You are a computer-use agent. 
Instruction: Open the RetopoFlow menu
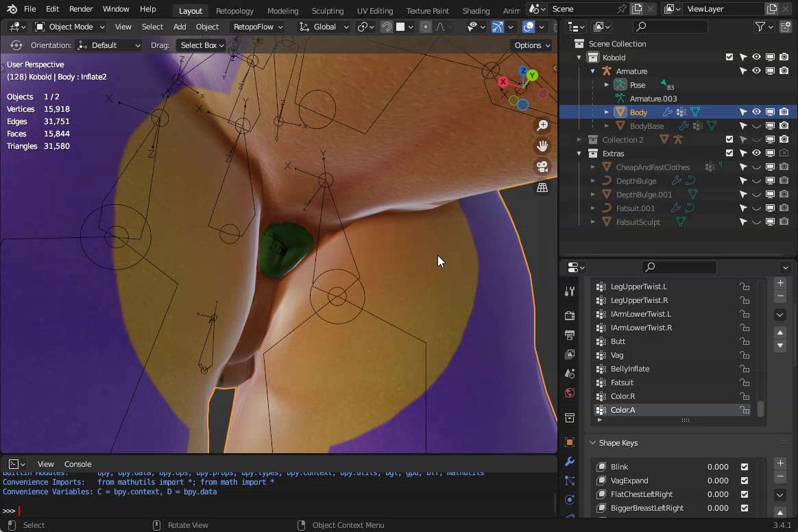[257, 27]
